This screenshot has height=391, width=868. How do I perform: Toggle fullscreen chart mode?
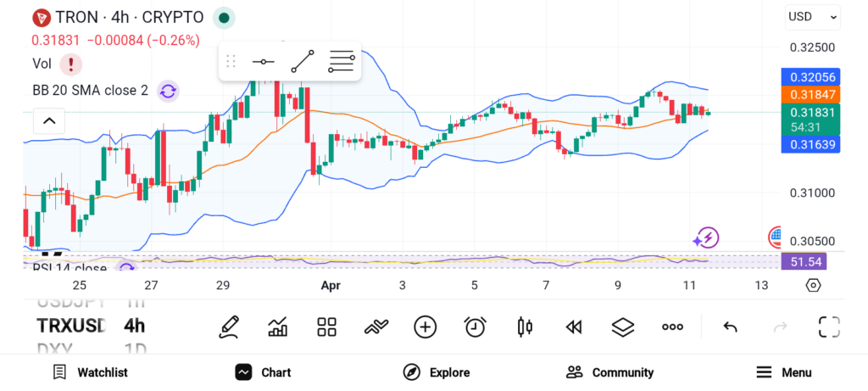829,327
